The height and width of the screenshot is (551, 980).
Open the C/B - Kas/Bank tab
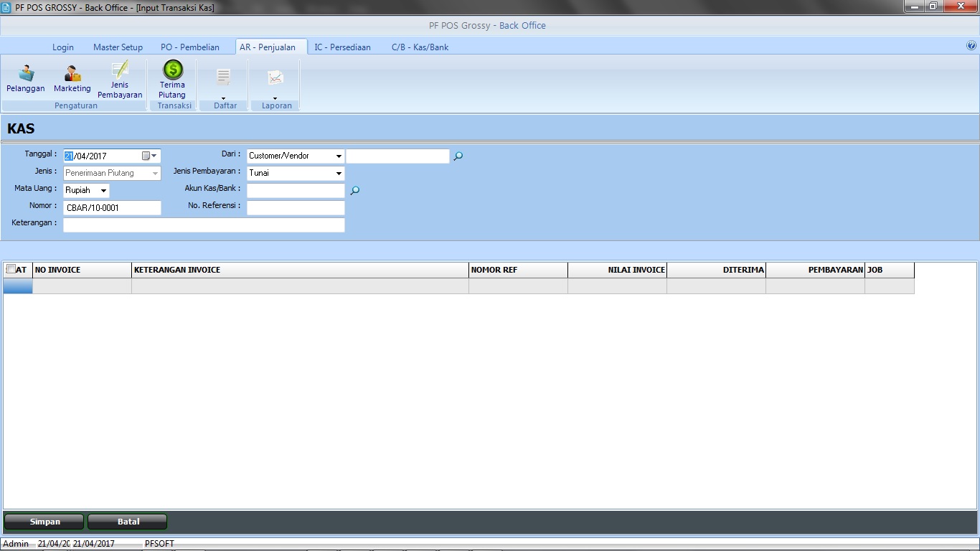(420, 47)
